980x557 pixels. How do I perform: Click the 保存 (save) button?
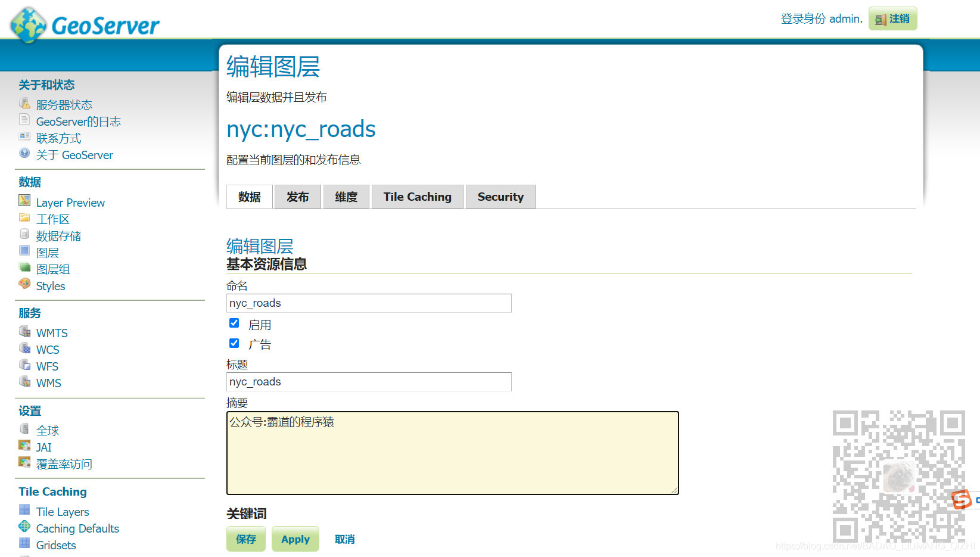click(246, 539)
